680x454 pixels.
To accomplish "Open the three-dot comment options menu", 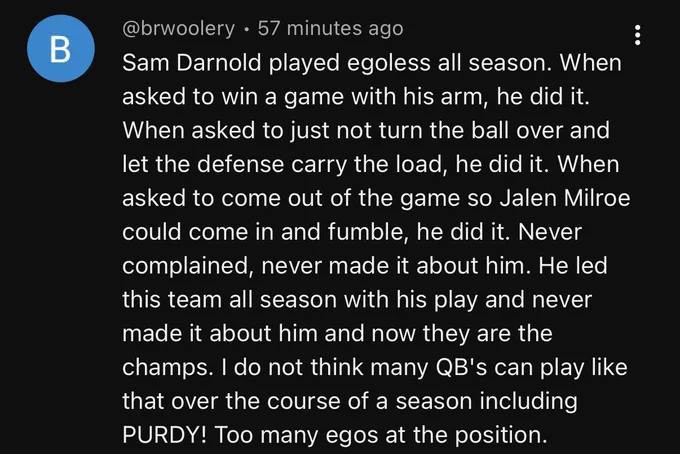I will (637, 35).
